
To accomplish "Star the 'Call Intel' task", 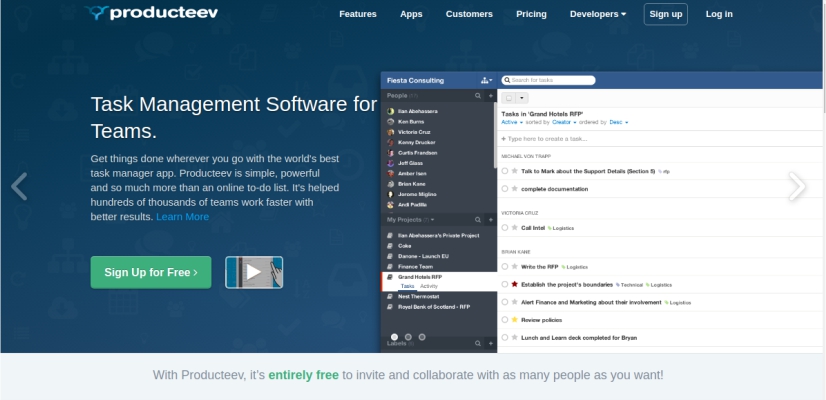I will click(515, 228).
